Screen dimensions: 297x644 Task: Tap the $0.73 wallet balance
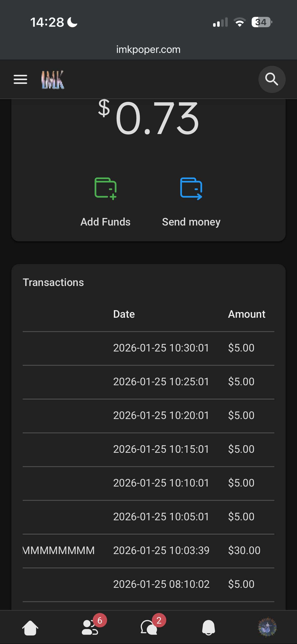tap(149, 118)
